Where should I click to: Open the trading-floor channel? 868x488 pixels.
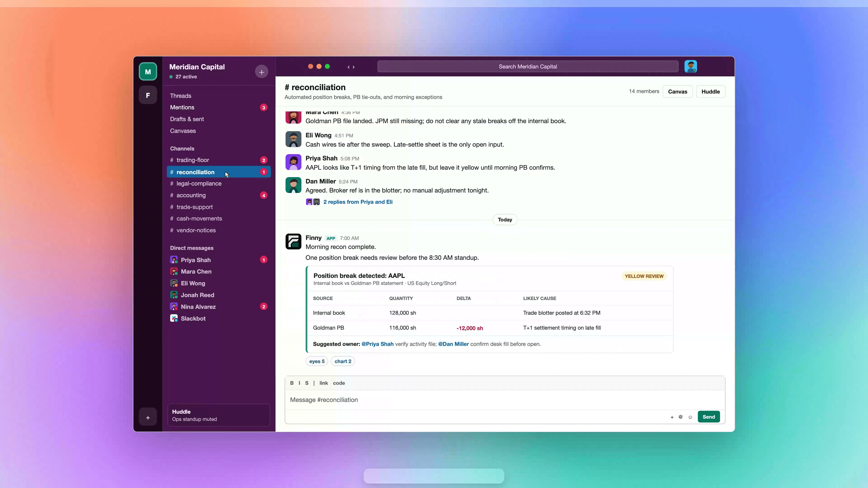pyautogui.click(x=219, y=160)
